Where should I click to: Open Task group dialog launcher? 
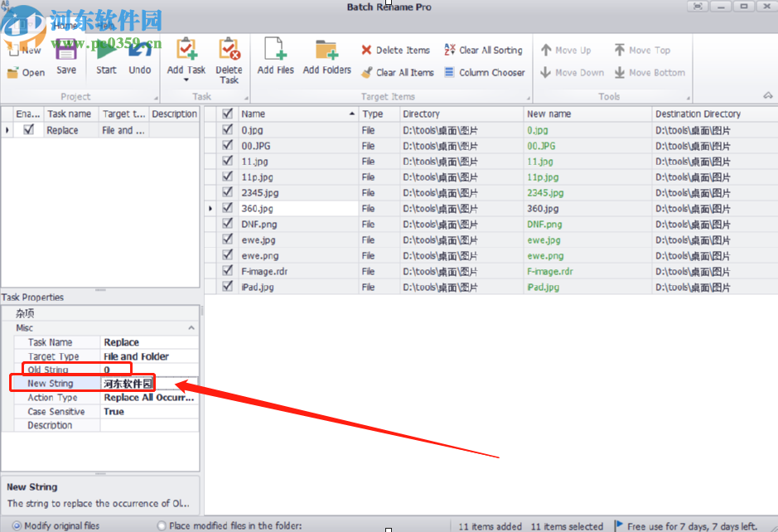pyautogui.click(x=247, y=99)
